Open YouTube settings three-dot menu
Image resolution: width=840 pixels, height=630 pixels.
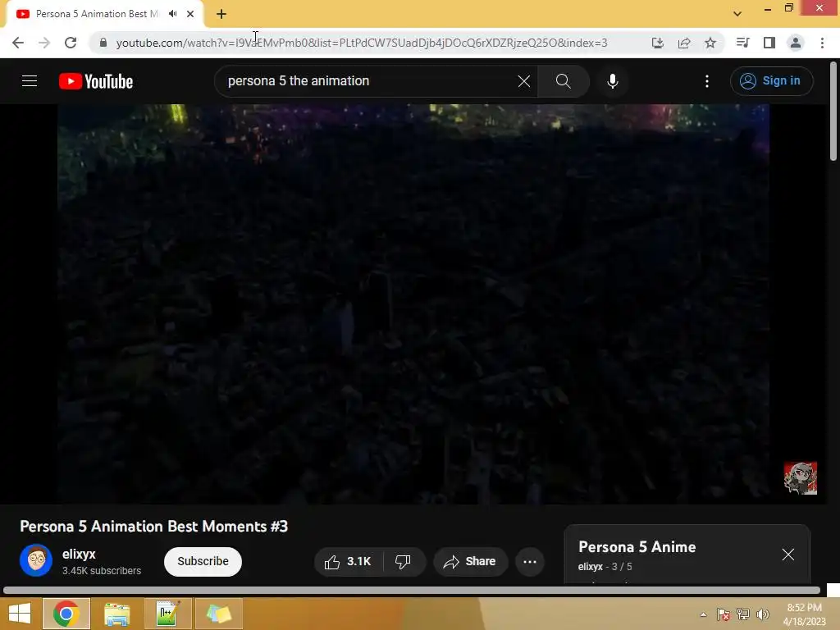(x=707, y=81)
